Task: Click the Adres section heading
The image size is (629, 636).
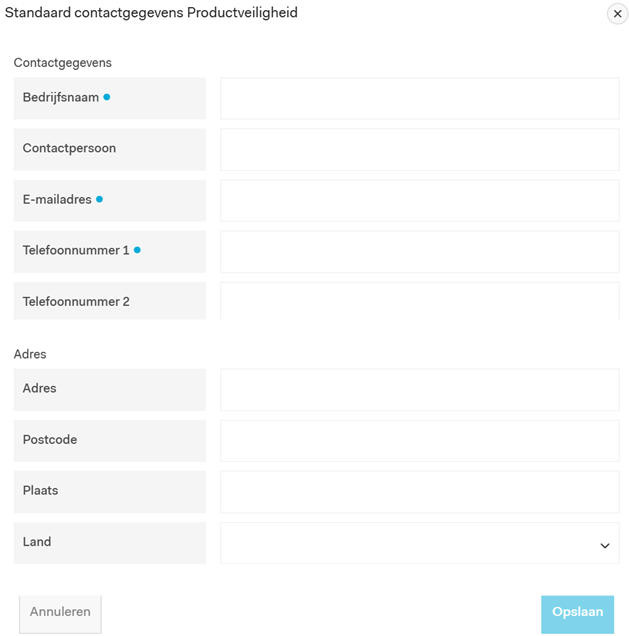Action: 30,354
